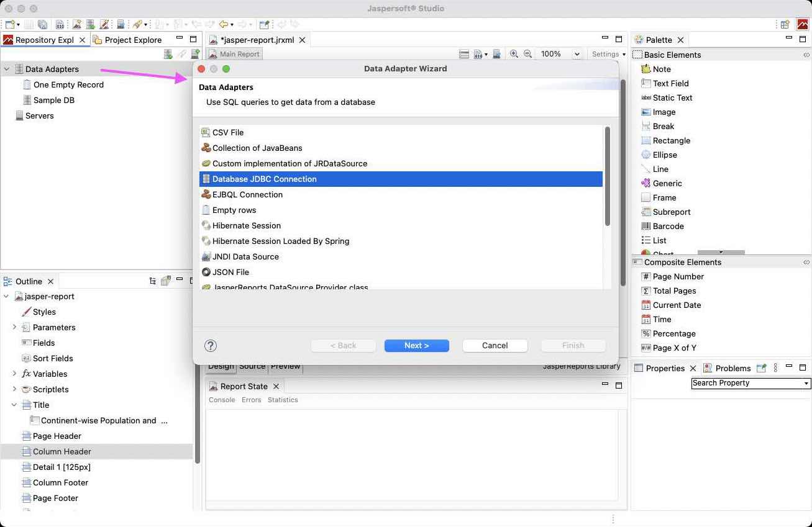The image size is (812, 527).
Task: Select the Barcode palette element
Action: click(662, 226)
